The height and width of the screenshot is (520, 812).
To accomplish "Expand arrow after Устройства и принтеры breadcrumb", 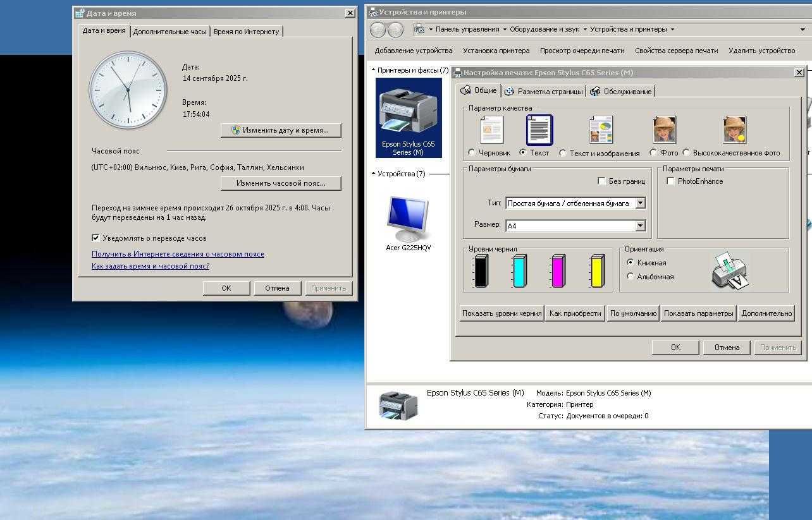I will pyautogui.click(x=672, y=29).
